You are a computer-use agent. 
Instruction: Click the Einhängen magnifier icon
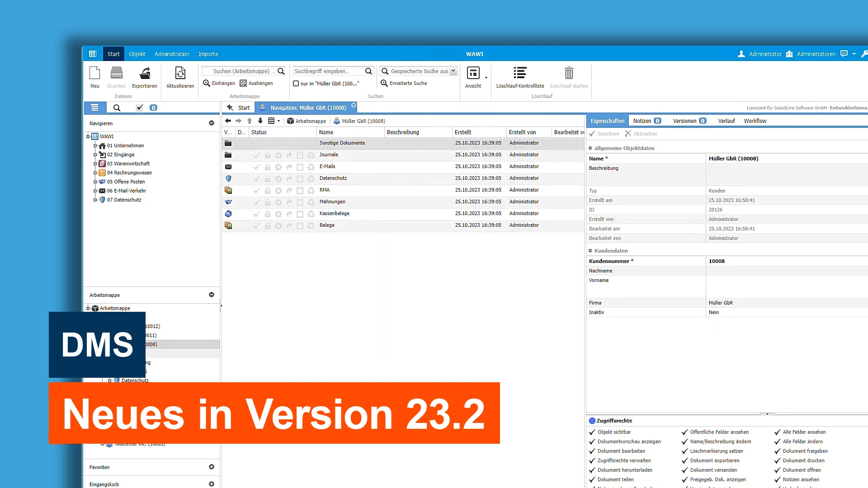pyautogui.click(x=207, y=83)
